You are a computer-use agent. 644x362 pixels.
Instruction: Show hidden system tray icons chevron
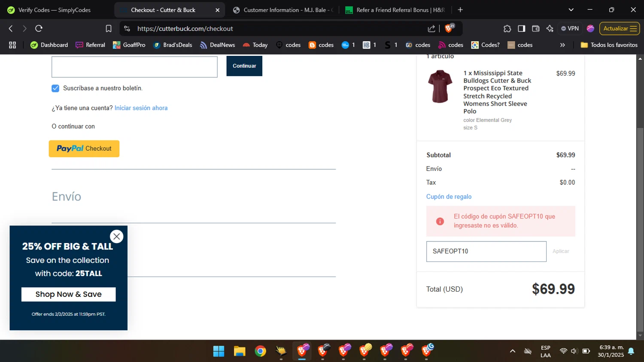coord(512,351)
